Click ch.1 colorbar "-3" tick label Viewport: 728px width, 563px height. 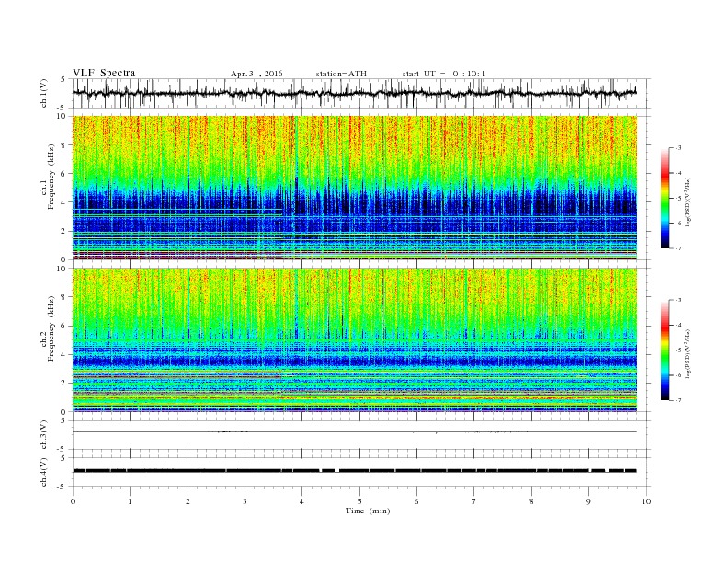click(x=678, y=148)
